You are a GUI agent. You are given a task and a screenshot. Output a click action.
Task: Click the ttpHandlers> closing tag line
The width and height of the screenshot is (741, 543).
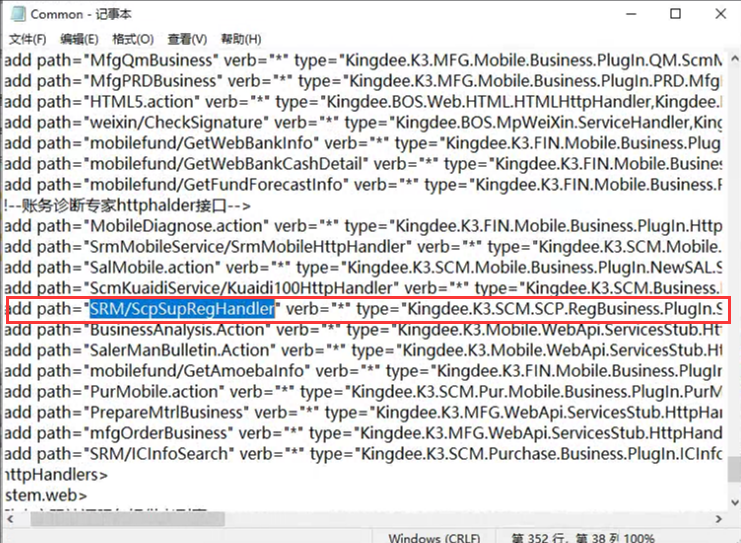point(56,474)
